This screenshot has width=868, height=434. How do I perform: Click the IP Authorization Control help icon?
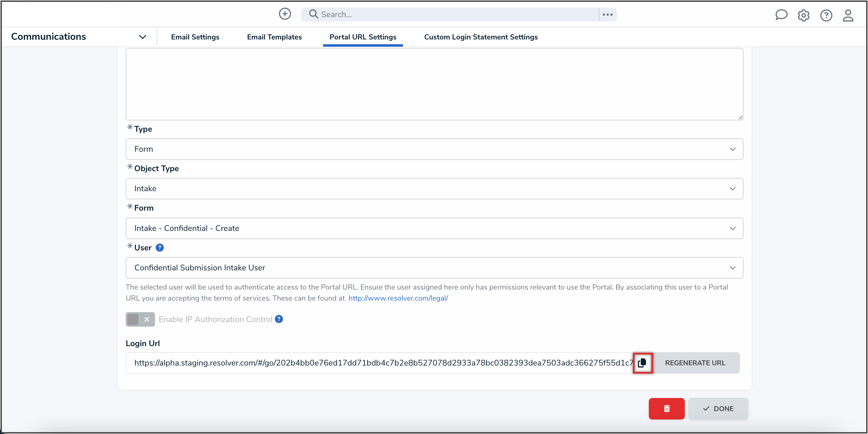coord(279,319)
